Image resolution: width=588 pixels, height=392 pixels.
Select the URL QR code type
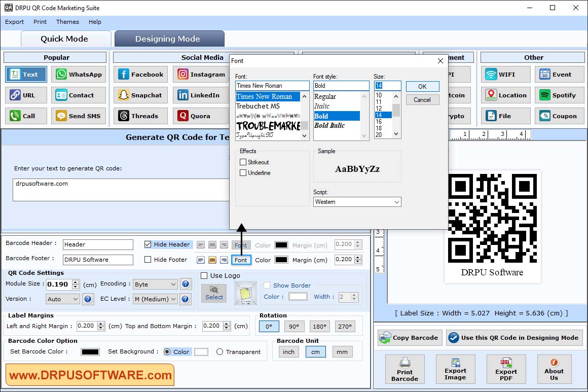tap(26, 95)
